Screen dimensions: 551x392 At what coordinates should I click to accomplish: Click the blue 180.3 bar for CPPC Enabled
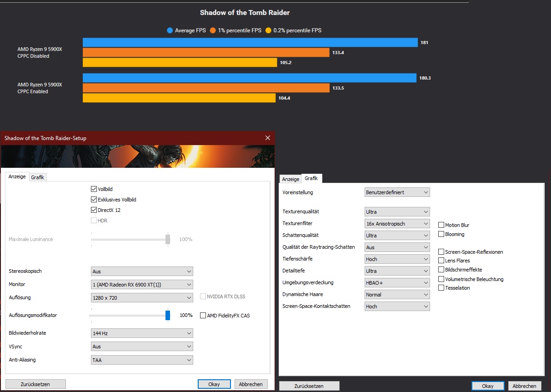click(x=250, y=78)
